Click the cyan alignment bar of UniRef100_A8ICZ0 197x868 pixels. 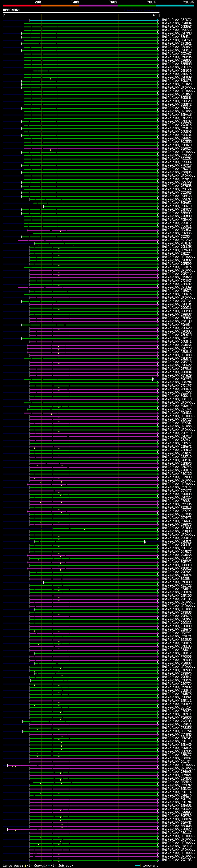[94, 20]
